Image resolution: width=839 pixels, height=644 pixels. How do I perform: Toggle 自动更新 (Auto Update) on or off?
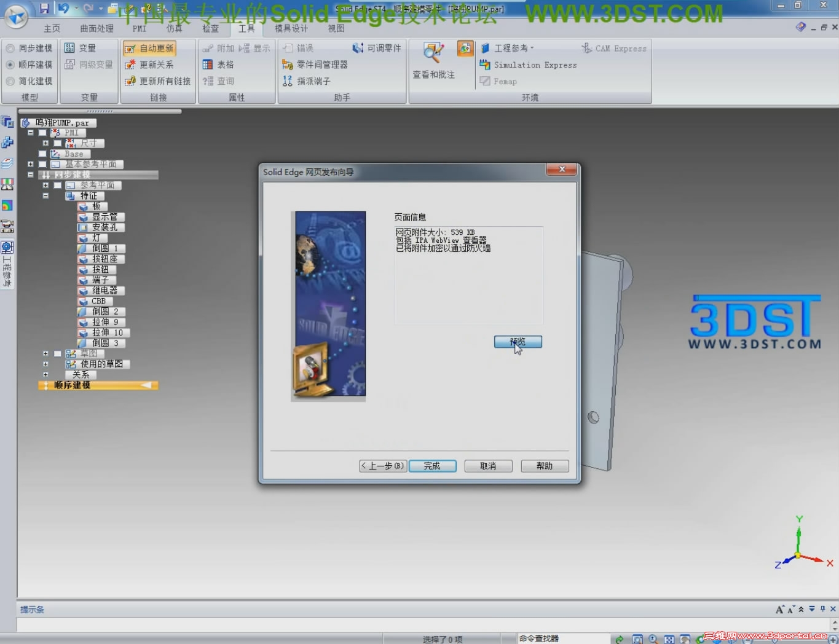[149, 48]
